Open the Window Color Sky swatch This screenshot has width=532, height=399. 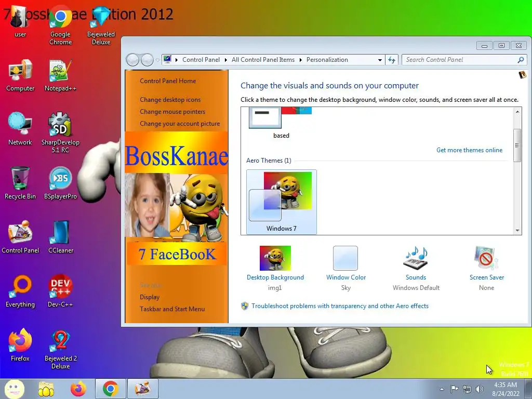pos(345,258)
